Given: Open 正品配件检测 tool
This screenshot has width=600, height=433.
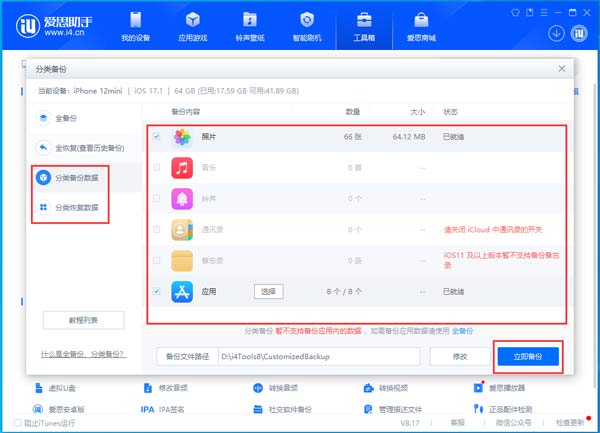Looking at the screenshot, I should click(x=503, y=409).
